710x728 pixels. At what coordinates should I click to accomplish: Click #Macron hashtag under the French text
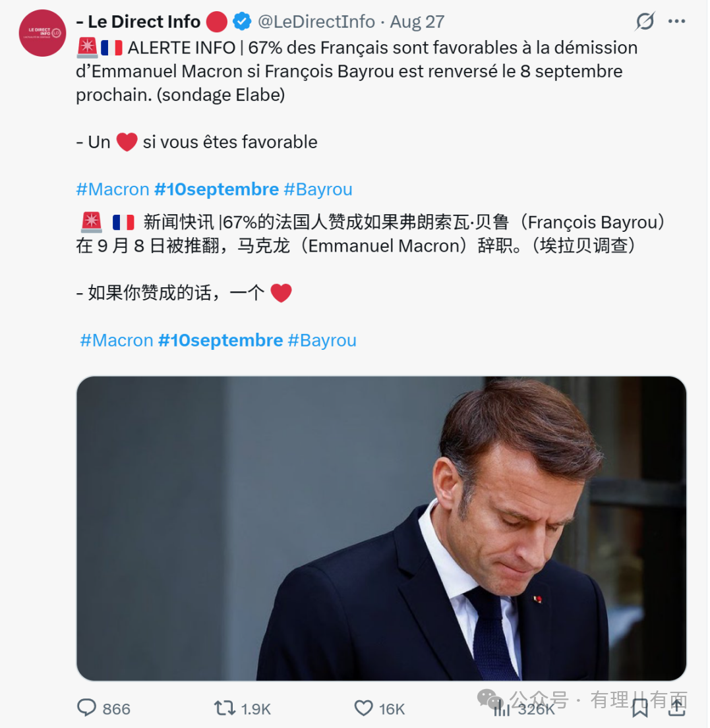click(113, 190)
